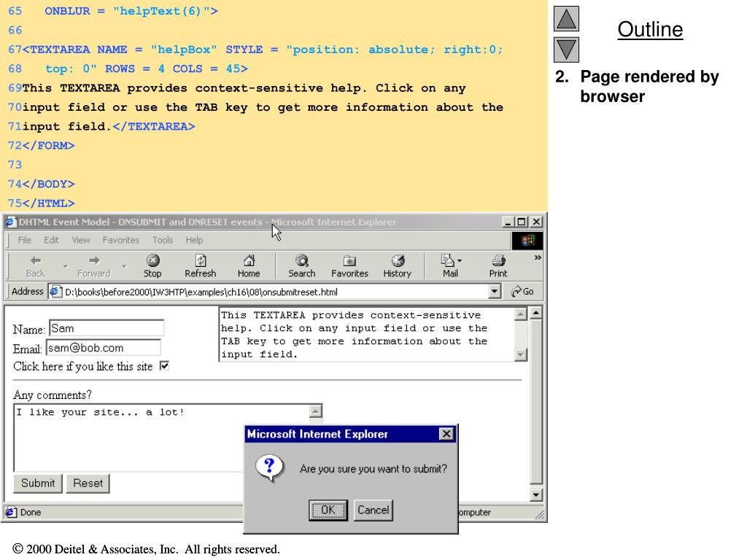The width and height of the screenshot is (747, 560).
Task: Click the Go button
Action: point(522,292)
